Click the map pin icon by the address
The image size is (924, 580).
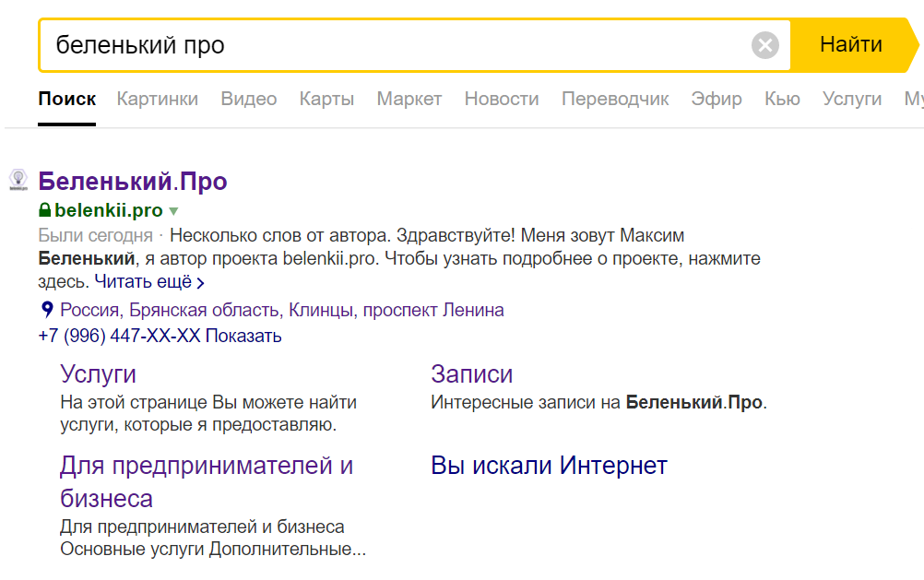[47, 310]
